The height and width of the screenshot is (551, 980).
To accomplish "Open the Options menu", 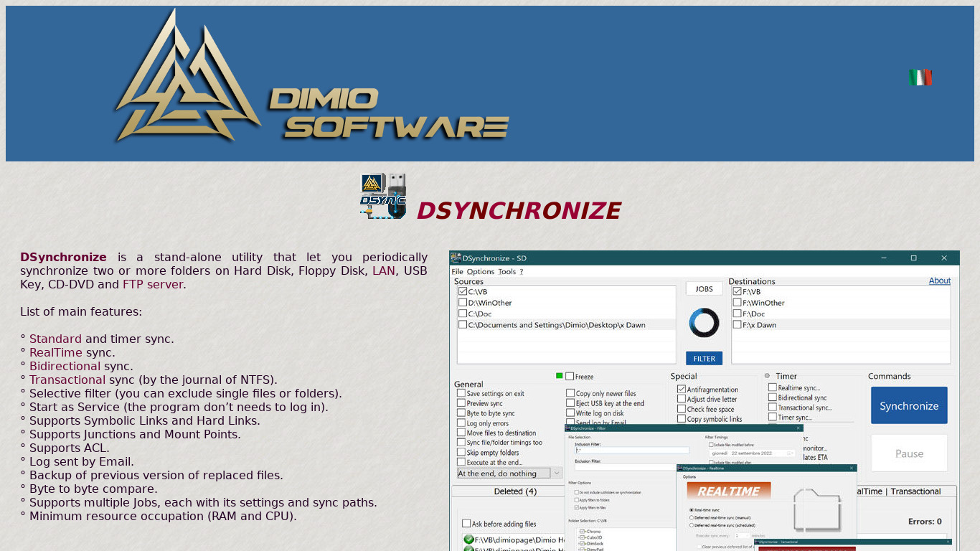I will (x=481, y=271).
